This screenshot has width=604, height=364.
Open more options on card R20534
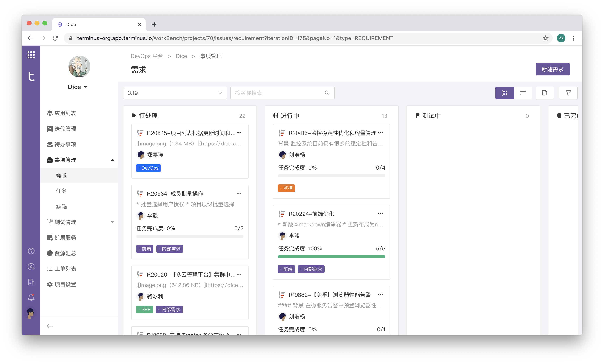(239, 193)
